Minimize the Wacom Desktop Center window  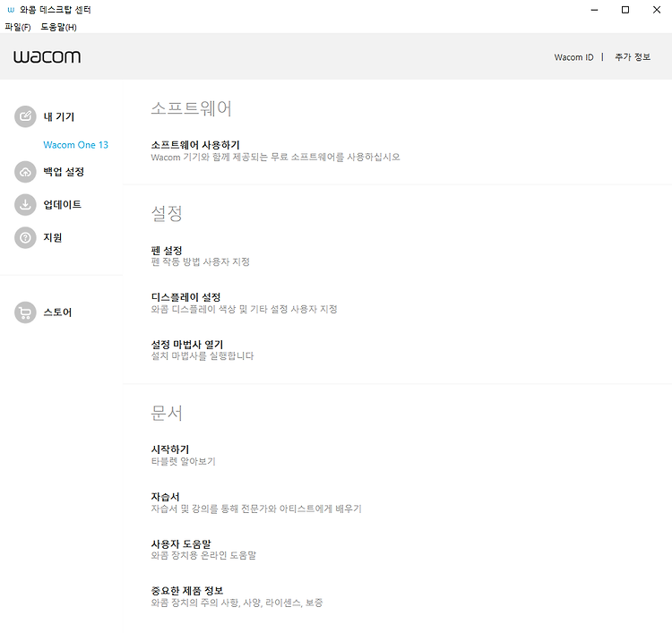pos(594,10)
